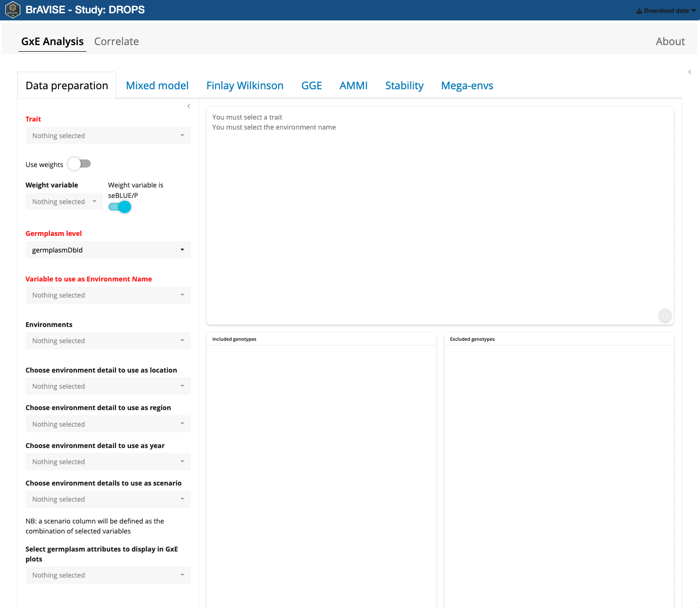Click the Use weights label
This screenshot has height=608, width=700.
point(44,165)
